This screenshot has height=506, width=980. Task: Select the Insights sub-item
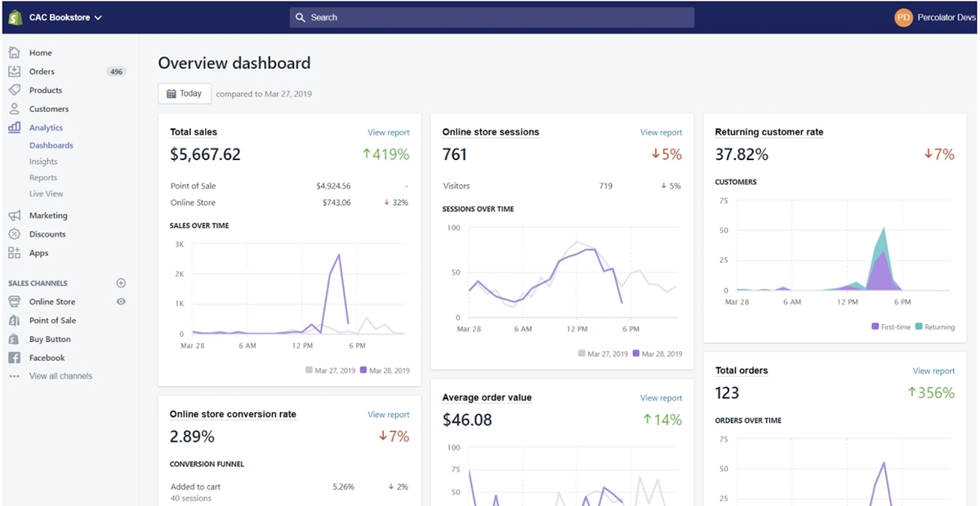[x=43, y=162]
